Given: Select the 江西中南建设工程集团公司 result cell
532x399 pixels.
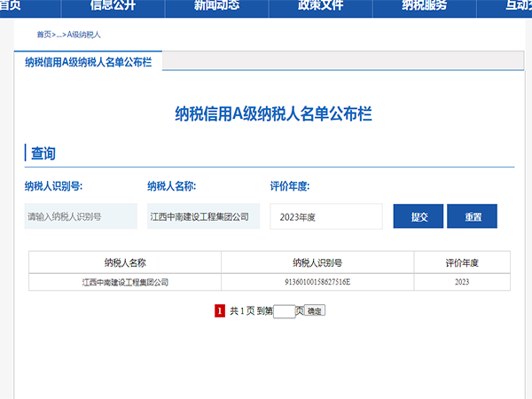Looking at the screenshot, I should coord(125,282).
